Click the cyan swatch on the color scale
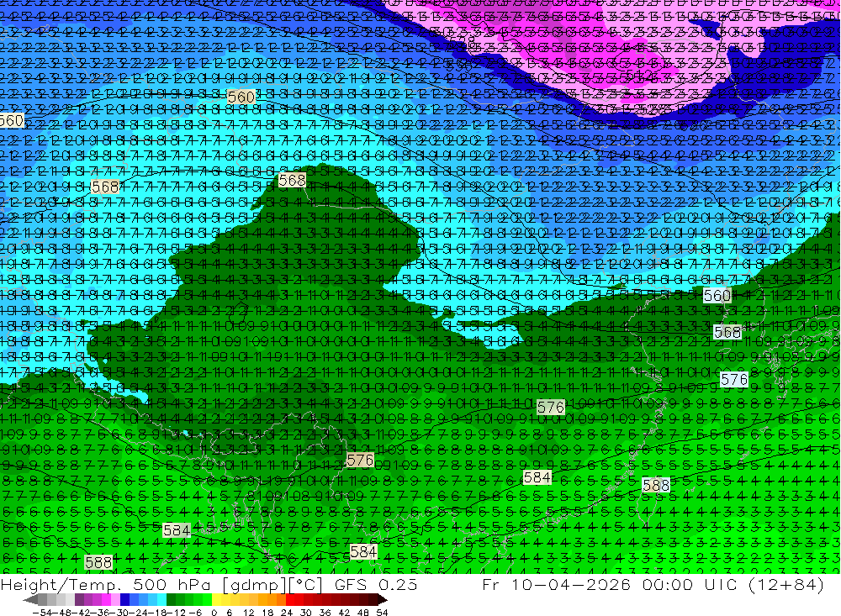841x616 pixels. click(161, 600)
